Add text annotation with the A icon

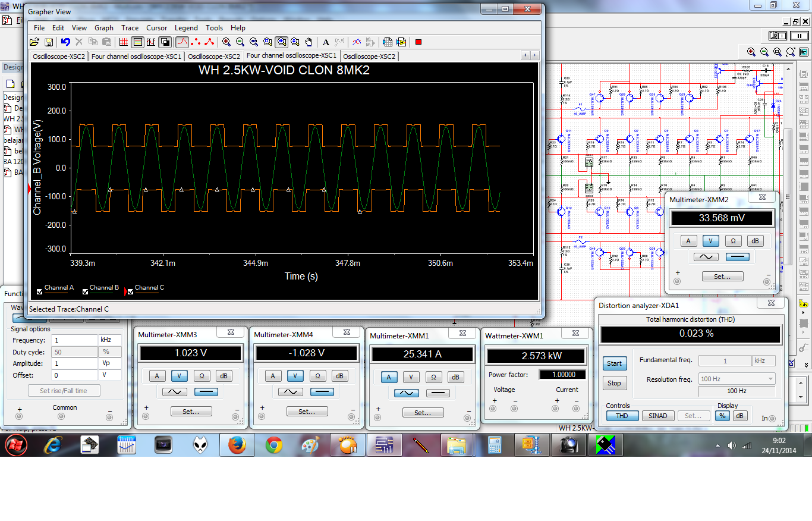[326, 42]
